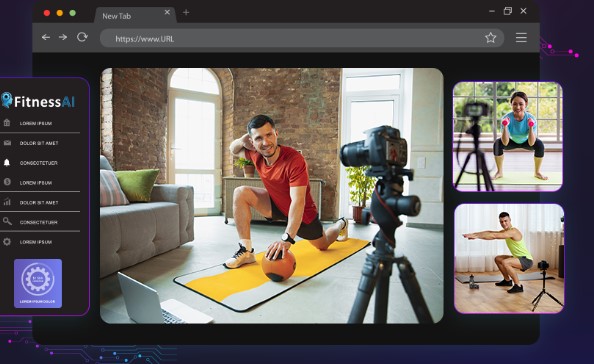Open the LOREM IPSUM item beside the gear icon
The image size is (594, 364).
click(36, 242)
